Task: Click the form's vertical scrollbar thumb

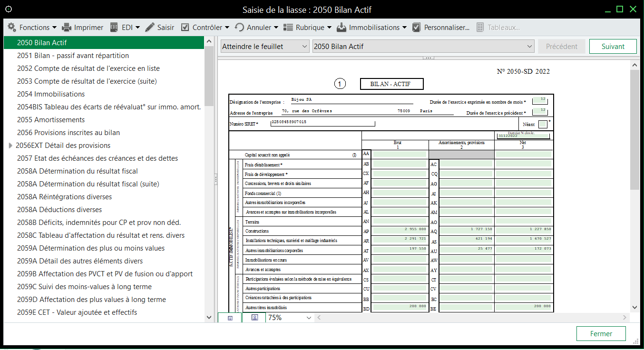Action: click(634, 130)
